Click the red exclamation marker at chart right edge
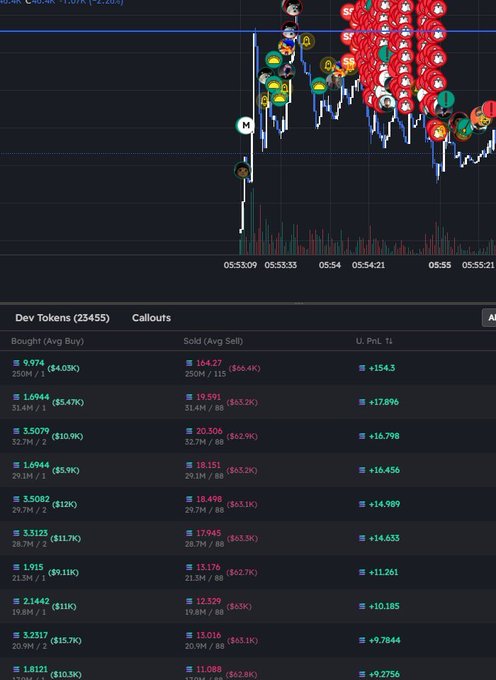 [490, 109]
